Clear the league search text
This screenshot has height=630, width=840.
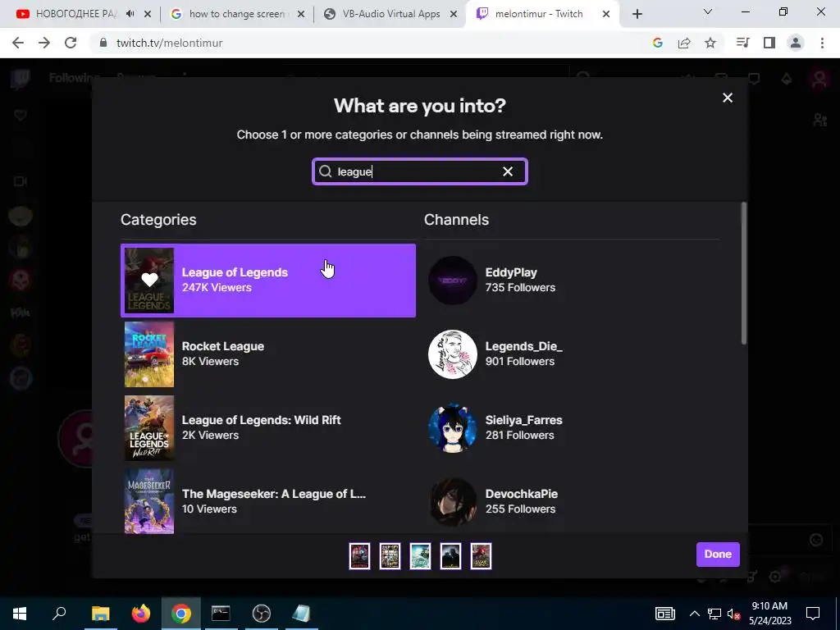[x=507, y=171]
